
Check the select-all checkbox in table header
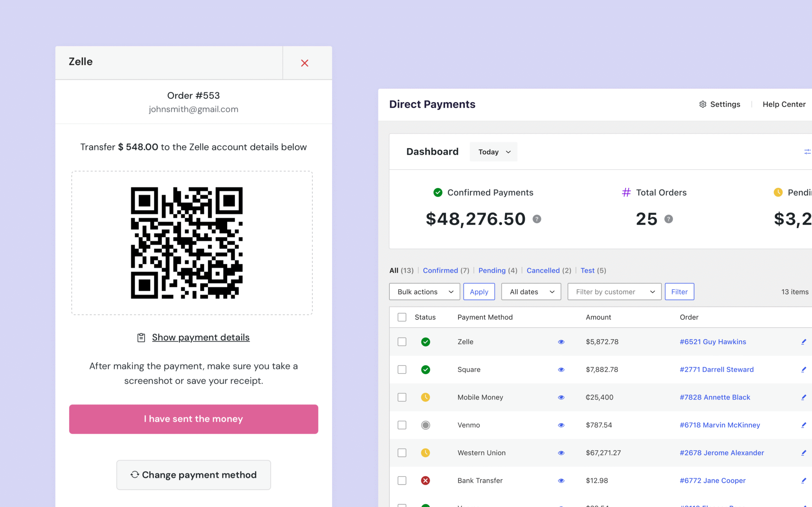[x=402, y=317]
